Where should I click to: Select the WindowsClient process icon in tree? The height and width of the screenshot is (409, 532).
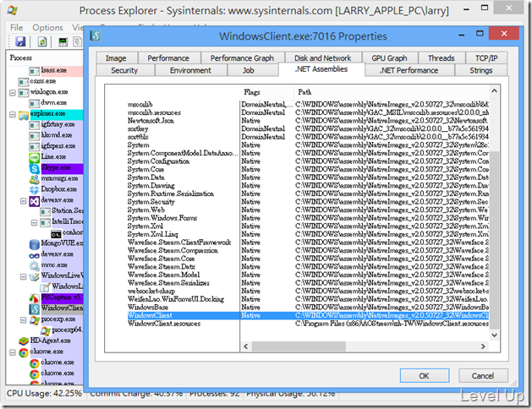click(35, 308)
